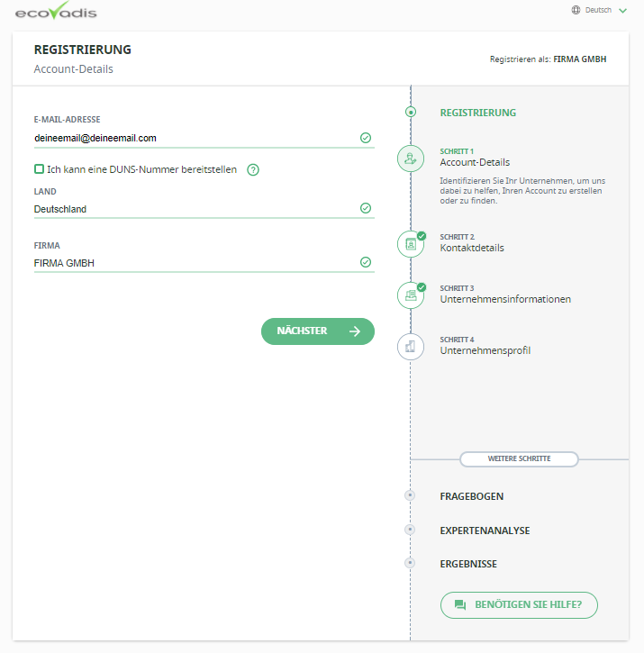Screen dimensions: 644x653
Task: Enable the DUNS-Nummer bereitstellen checkbox
Action: click(x=39, y=169)
